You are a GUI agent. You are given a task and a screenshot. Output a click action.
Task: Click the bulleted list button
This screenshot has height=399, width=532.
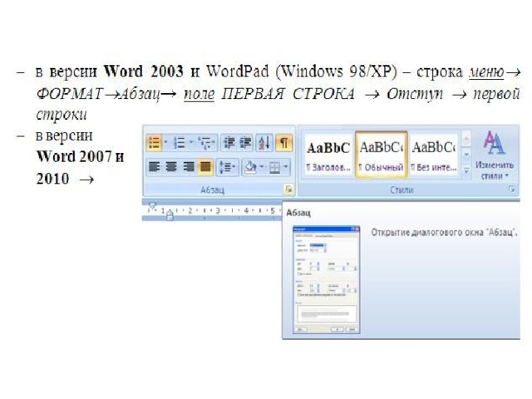[154, 142]
